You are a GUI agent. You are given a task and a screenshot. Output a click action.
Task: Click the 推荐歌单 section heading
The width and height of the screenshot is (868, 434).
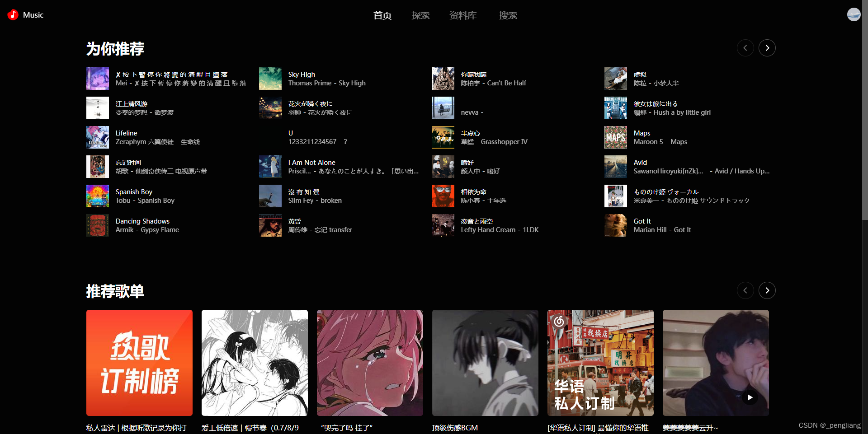tap(115, 291)
